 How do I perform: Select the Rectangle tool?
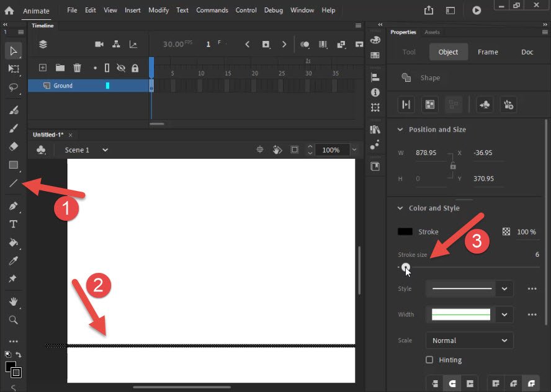14,165
